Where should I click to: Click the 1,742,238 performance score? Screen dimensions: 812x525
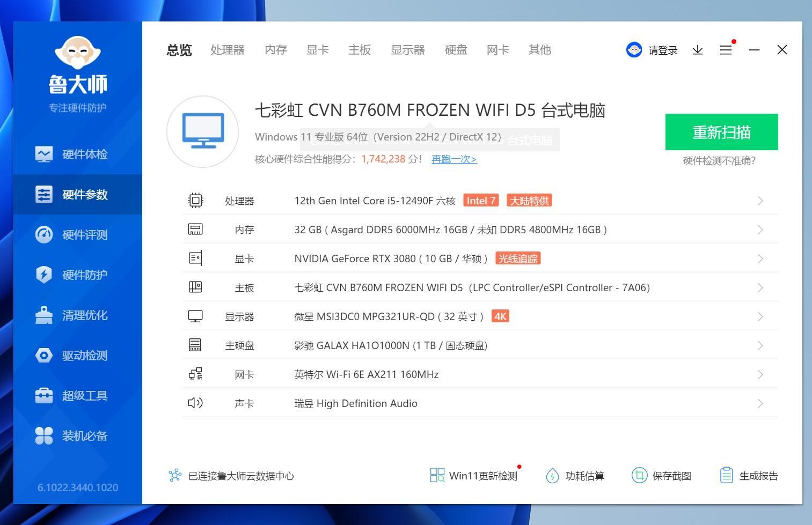tap(383, 159)
